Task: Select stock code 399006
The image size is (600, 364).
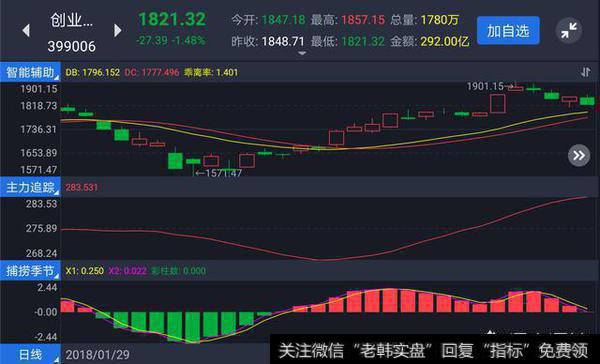Action: pos(72,46)
